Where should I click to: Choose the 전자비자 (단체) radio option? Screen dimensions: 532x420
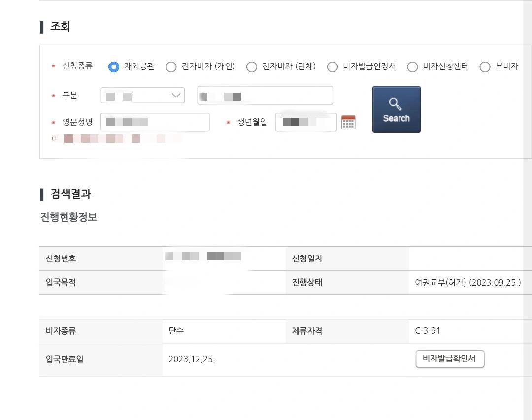click(x=251, y=66)
